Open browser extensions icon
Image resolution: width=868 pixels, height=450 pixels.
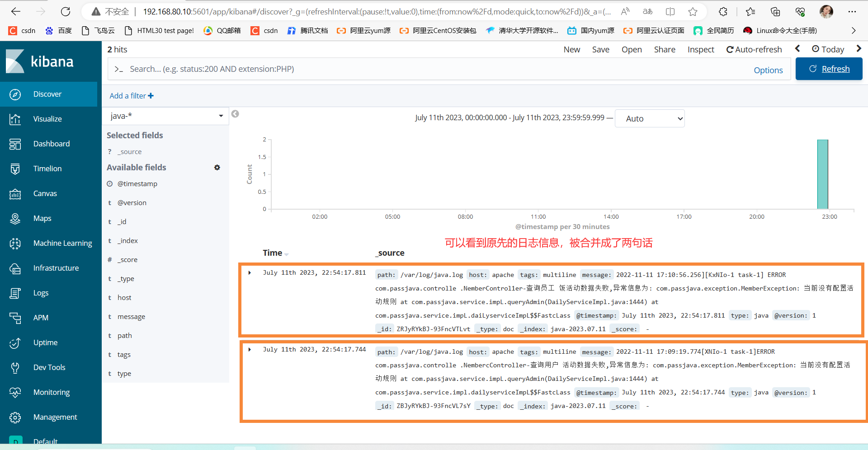723,12
